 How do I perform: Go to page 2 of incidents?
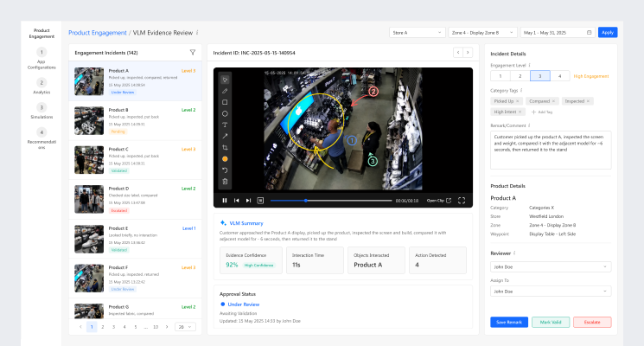pyautogui.click(x=103, y=327)
